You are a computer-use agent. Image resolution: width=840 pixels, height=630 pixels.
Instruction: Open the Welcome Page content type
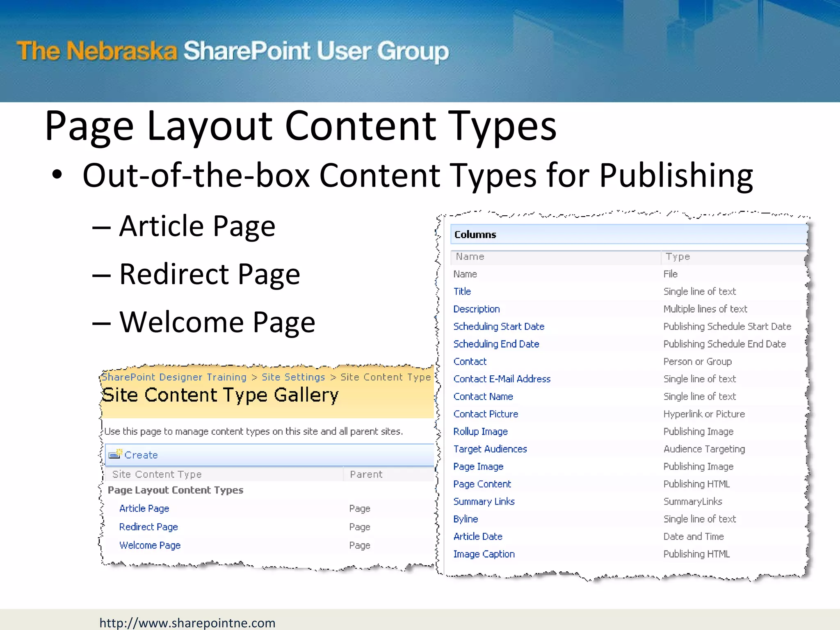click(150, 545)
